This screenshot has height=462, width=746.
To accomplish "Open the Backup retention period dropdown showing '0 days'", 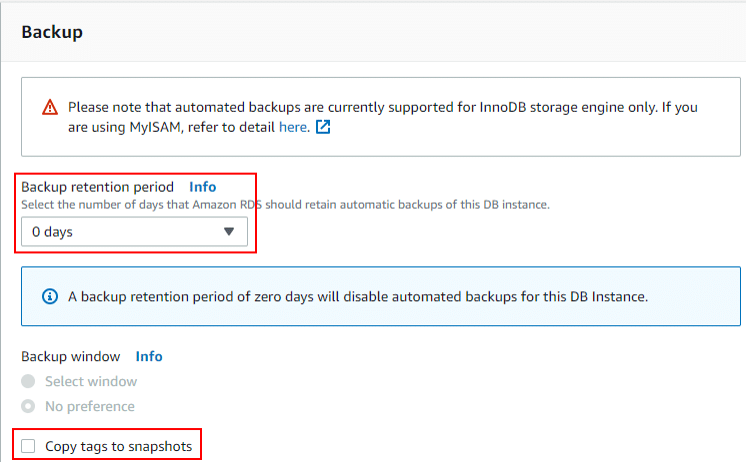I will (x=134, y=232).
